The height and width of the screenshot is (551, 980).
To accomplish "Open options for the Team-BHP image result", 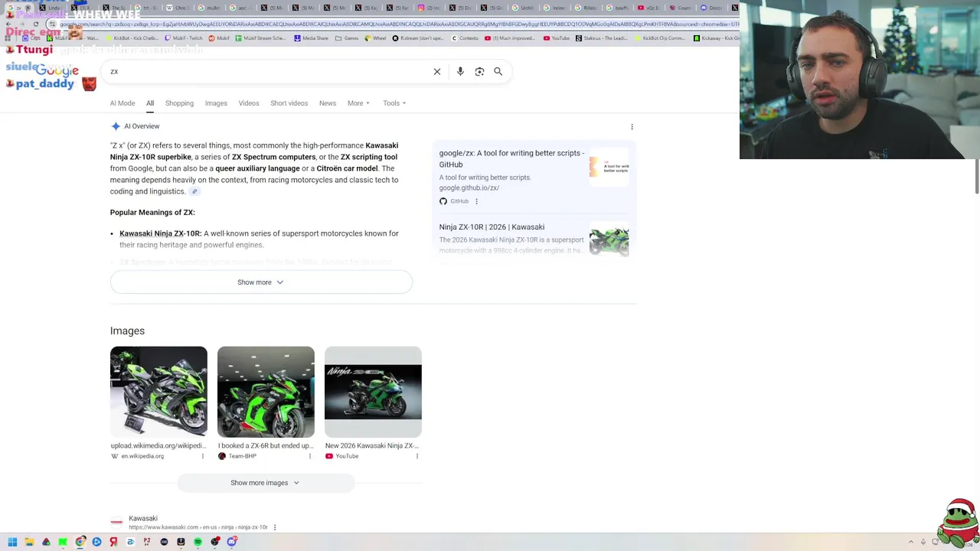I will [310, 456].
